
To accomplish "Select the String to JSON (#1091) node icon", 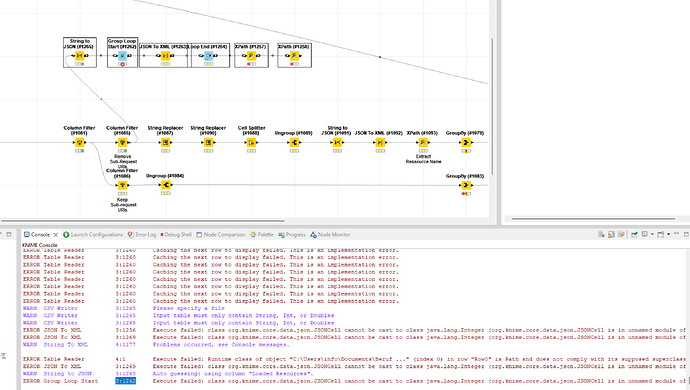I will (338, 143).
